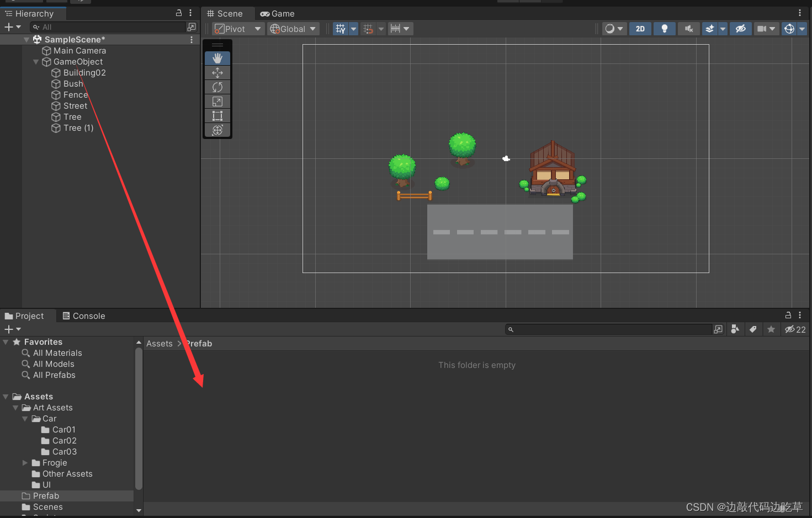Toggle scene lighting bulb button
The width and height of the screenshot is (812, 518).
coord(665,29)
